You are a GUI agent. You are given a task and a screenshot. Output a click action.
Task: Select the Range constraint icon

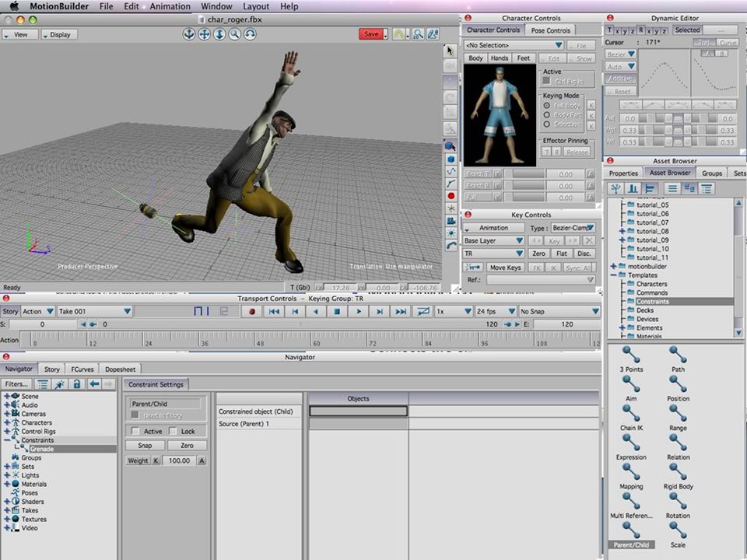[678, 413]
